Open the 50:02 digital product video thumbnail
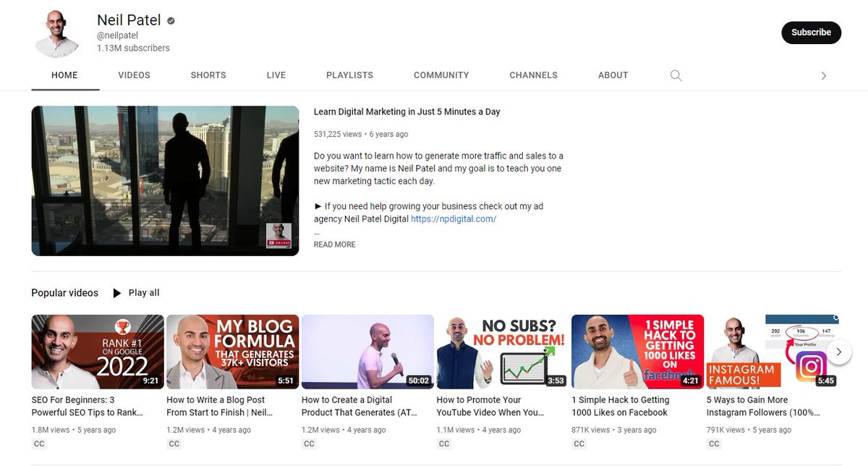This screenshot has width=868, height=466. tap(367, 352)
